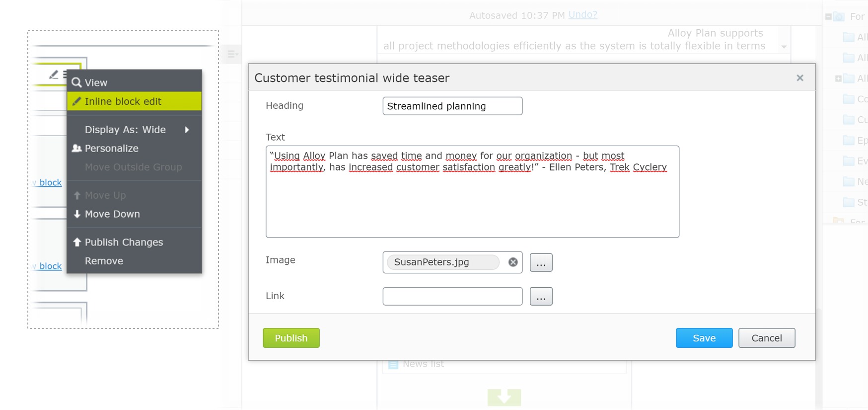Expand the third All folder tree node
Image resolution: width=868 pixels, height=410 pixels.
(838, 79)
